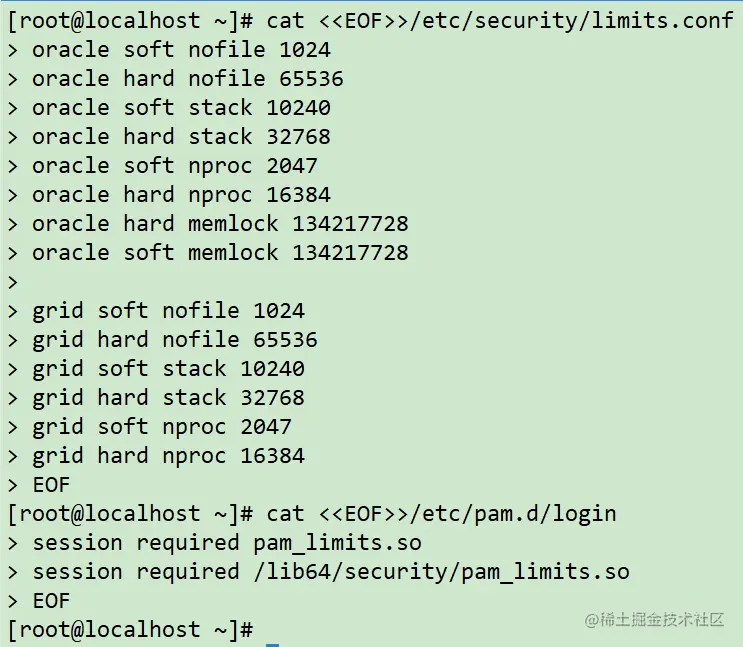Click the 'cat <<EOF>>/etc/pam.d/login' command
This screenshot has height=647, width=743.
(441, 515)
